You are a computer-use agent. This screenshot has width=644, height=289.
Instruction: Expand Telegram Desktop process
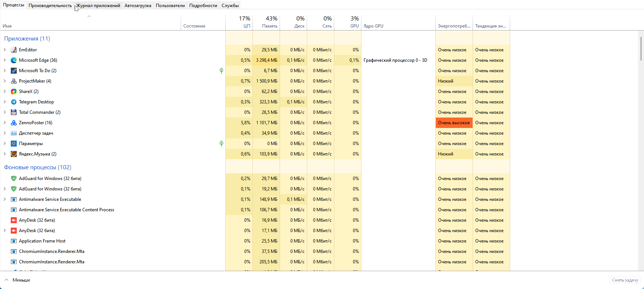click(4, 102)
